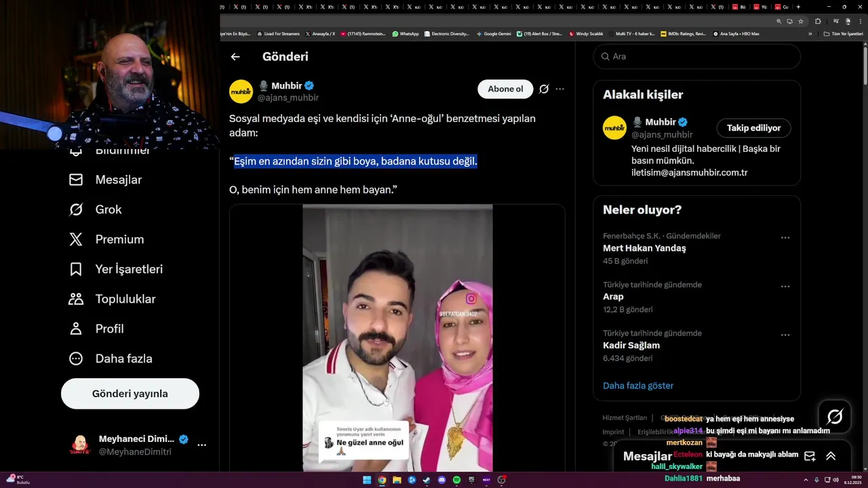Open the post's more options dots
The height and width of the screenshot is (488, 868).
click(x=559, y=89)
